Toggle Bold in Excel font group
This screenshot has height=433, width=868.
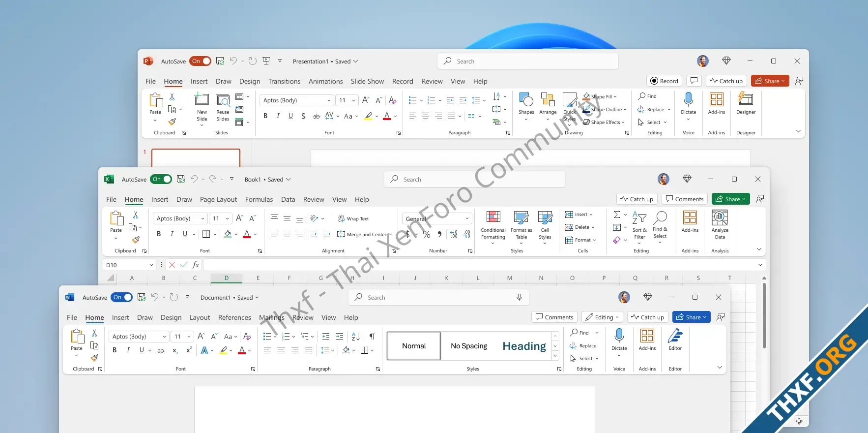[x=159, y=234]
